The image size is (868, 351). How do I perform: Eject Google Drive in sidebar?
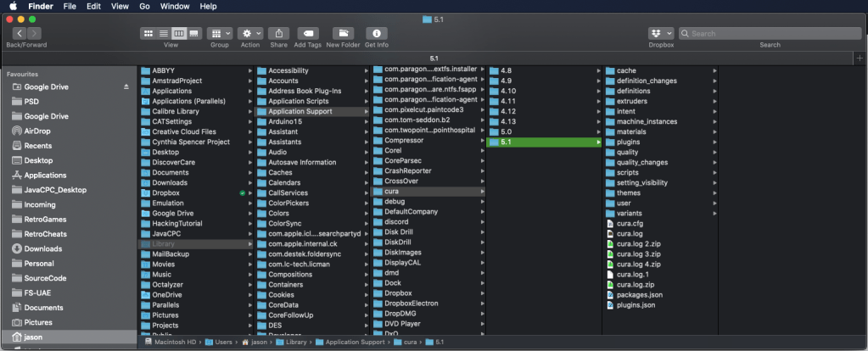point(126,86)
